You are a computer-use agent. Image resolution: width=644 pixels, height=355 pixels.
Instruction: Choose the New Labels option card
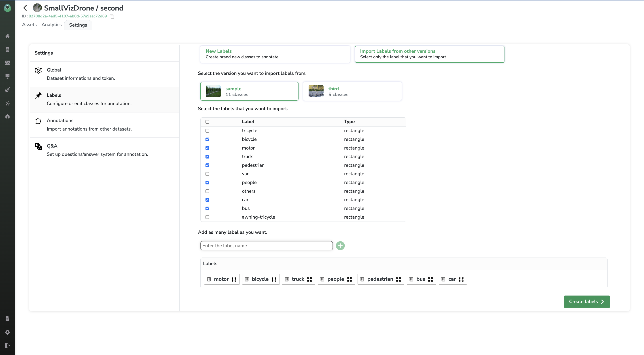tap(275, 54)
